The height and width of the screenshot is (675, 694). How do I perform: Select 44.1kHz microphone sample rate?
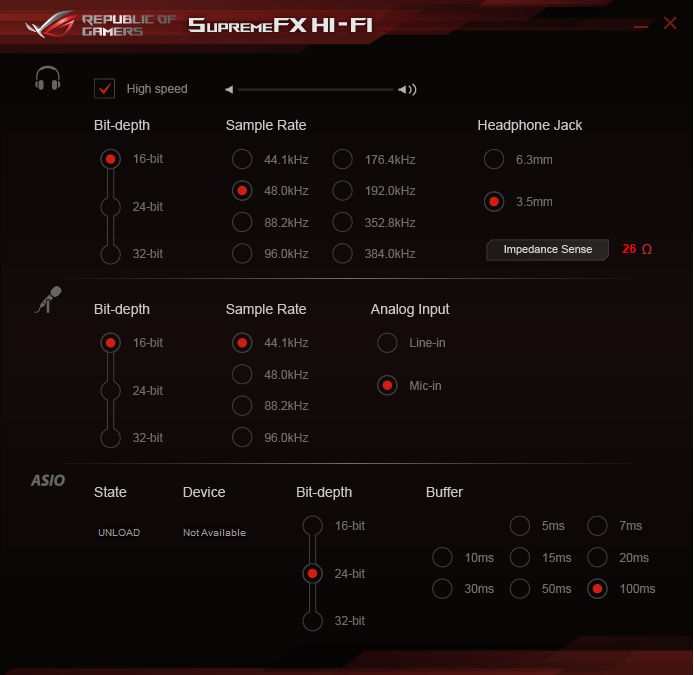click(242, 343)
